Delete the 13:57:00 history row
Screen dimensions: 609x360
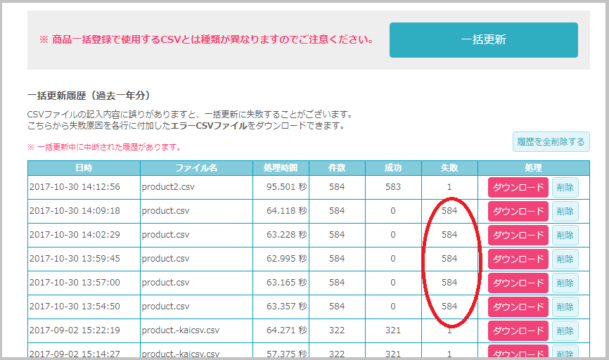click(565, 283)
